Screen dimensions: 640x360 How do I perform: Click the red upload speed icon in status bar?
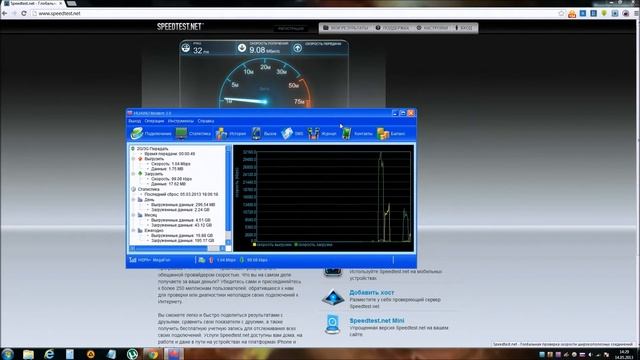pyautogui.click(x=211, y=260)
